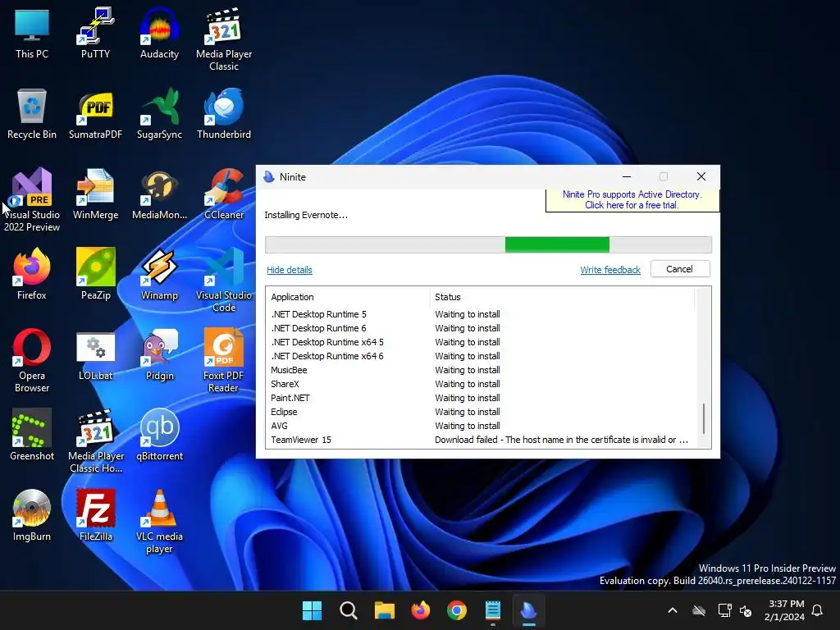Select the MusicBee list row

[482, 370]
